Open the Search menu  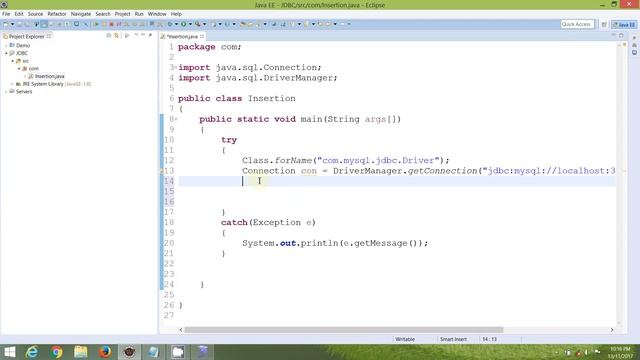[x=103, y=14]
